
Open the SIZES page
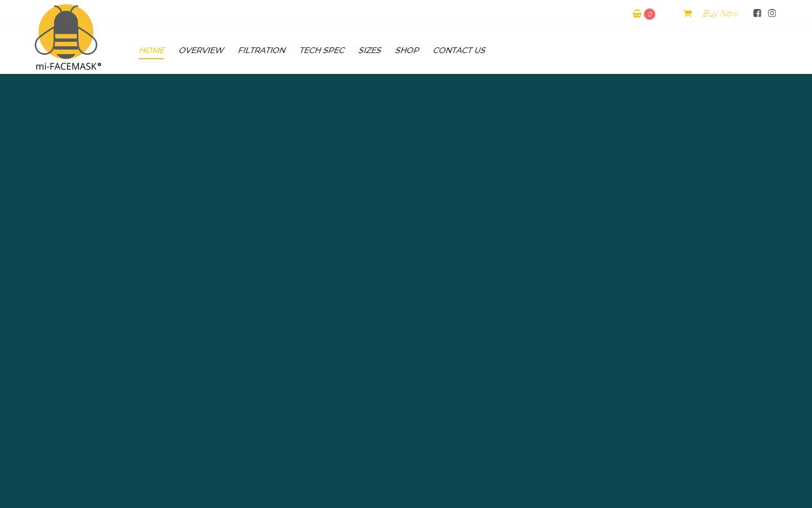pos(369,50)
